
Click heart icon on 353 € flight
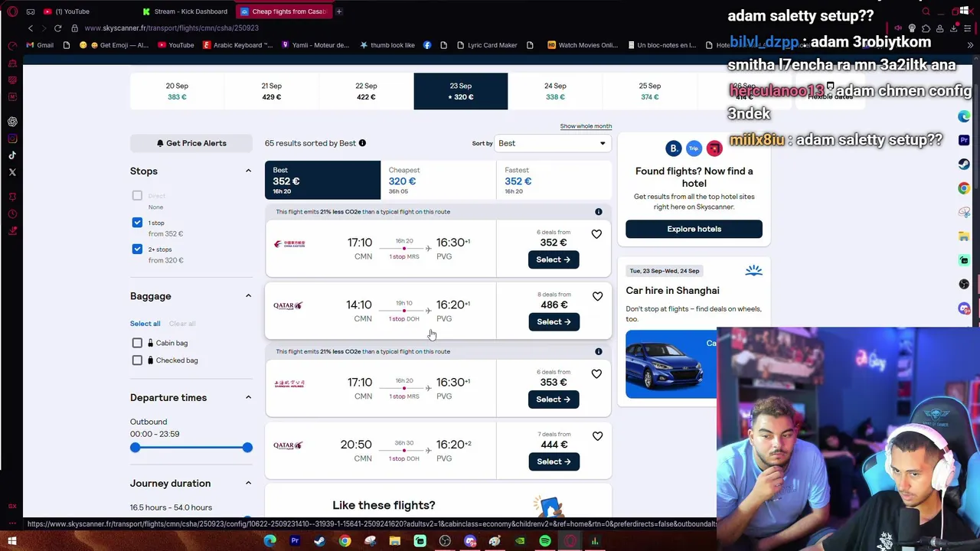(596, 374)
